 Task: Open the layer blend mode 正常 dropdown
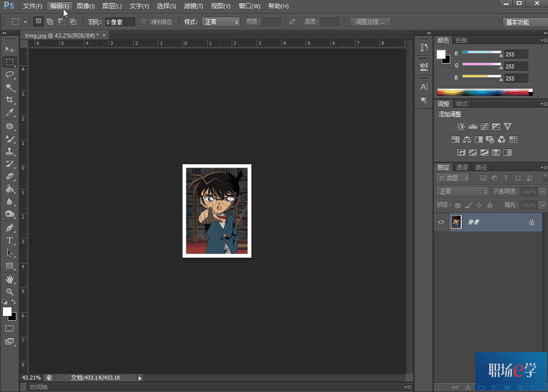tap(462, 192)
